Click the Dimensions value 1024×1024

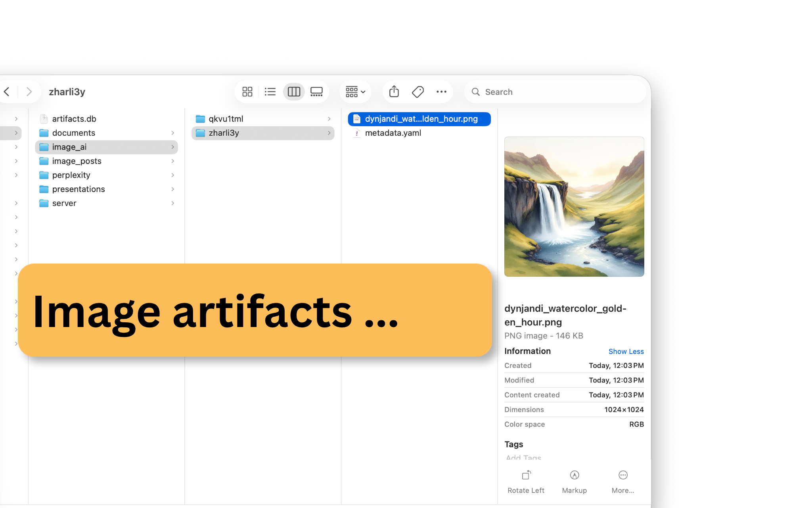pos(624,410)
